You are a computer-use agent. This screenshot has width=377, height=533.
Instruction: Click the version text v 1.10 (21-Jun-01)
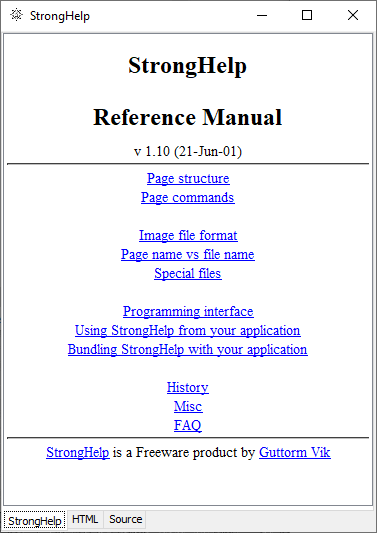[188, 151]
